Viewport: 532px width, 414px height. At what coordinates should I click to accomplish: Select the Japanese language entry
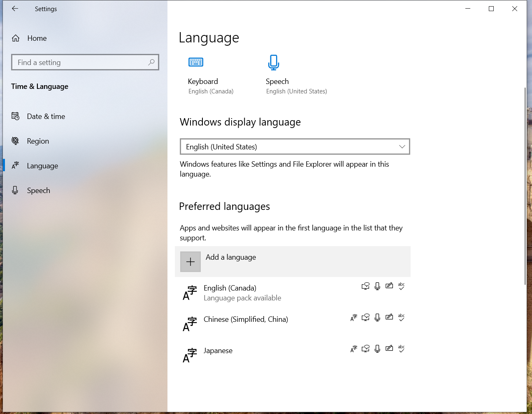coord(218,351)
